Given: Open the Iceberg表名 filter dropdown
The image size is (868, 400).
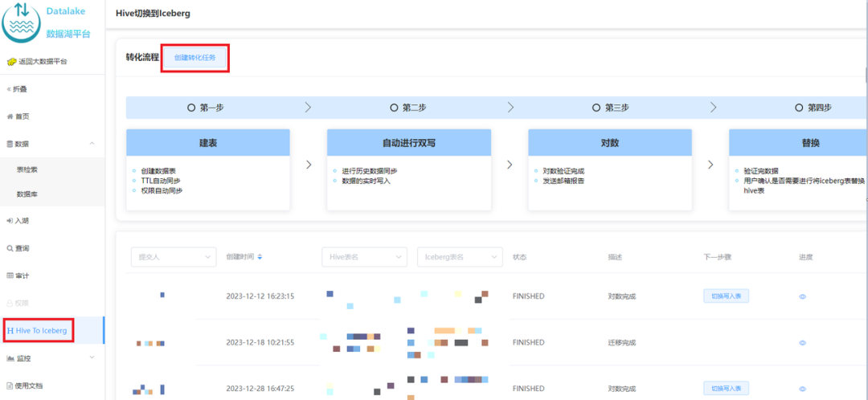Looking at the screenshot, I should [460, 257].
